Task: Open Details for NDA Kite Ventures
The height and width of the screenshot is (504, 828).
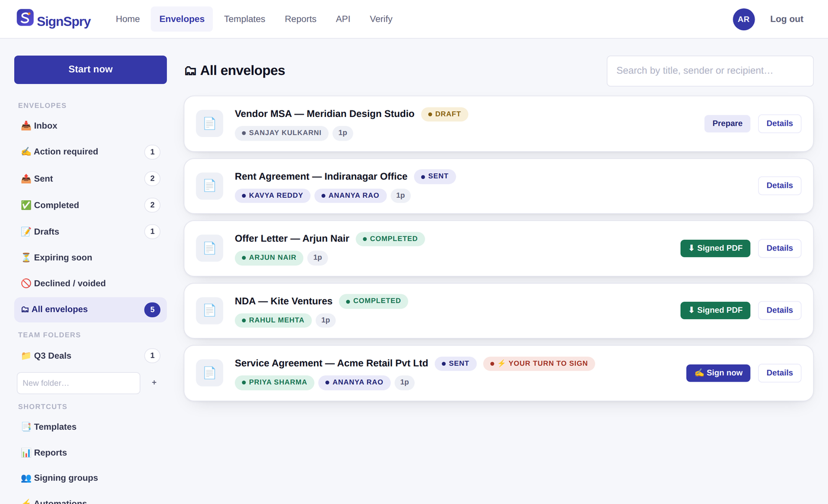Action: 780,310
